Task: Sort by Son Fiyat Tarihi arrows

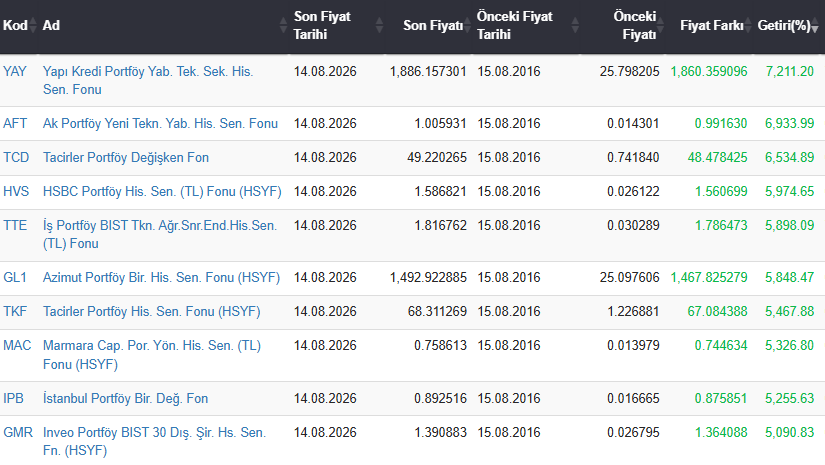Action: coord(379,25)
